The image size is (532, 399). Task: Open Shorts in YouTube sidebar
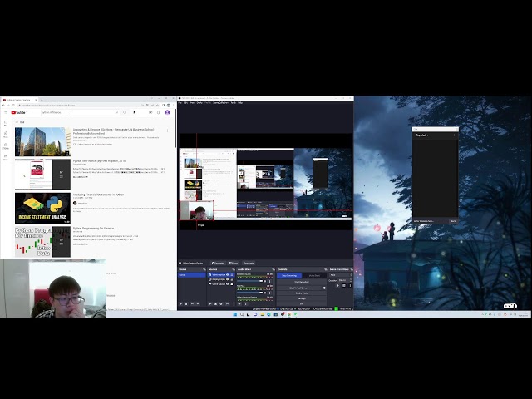pyautogui.click(x=6, y=135)
